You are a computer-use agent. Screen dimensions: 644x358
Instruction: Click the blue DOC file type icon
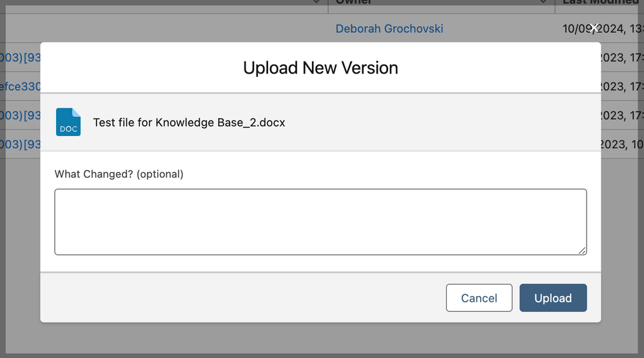tap(68, 122)
